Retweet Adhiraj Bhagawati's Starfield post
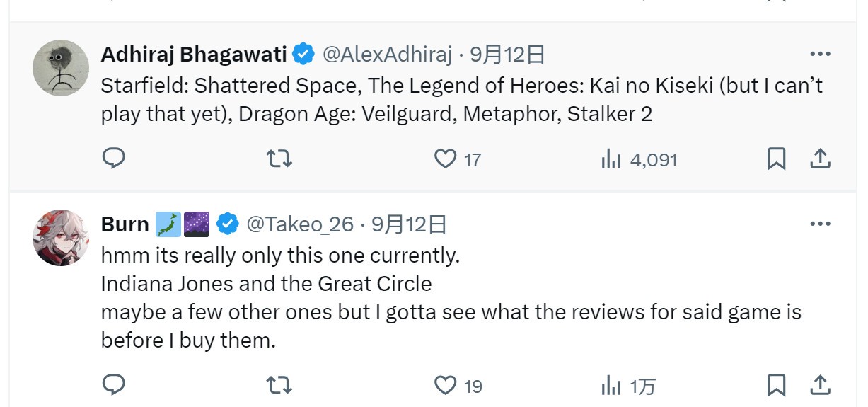868x407 pixels. coord(279,159)
